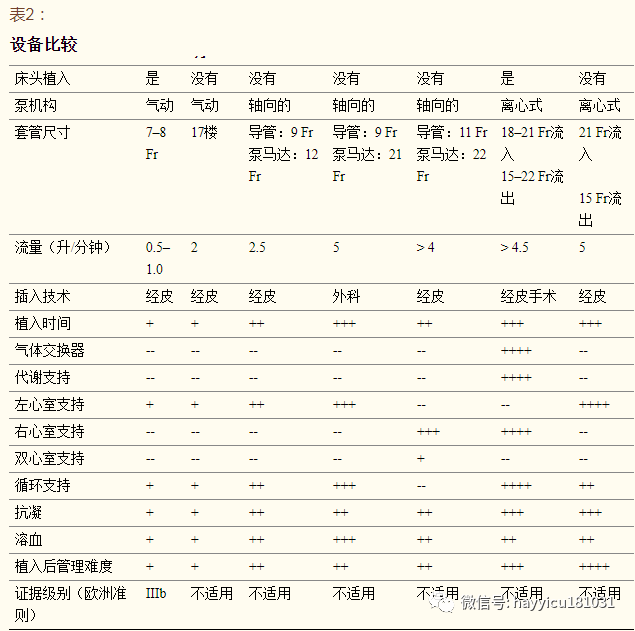
Task: Select the "> 4.5" flow value
Action: pyautogui.click(x=514, y=247)
